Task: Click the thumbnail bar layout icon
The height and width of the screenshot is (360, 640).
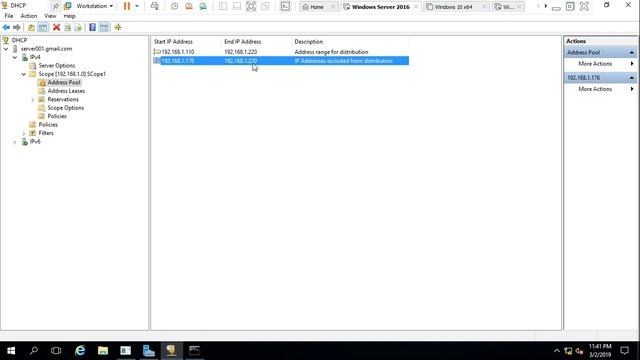Action: click(237, 6)
